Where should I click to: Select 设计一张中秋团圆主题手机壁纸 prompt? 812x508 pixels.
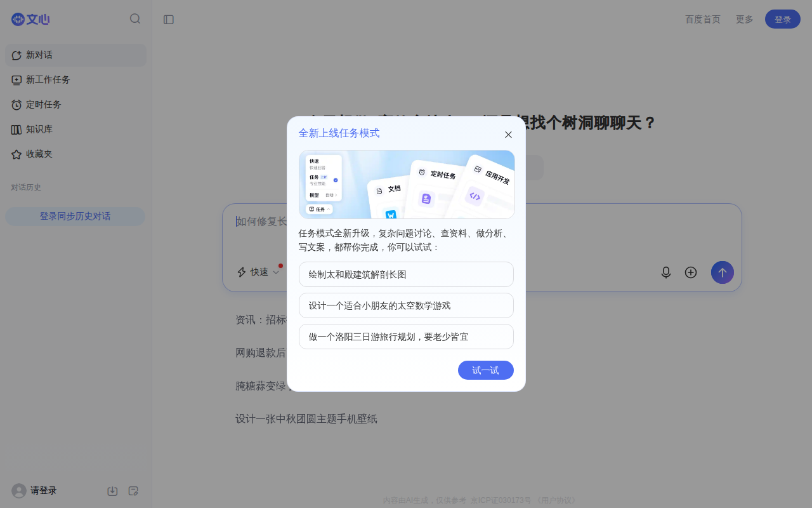click(306, 419)
